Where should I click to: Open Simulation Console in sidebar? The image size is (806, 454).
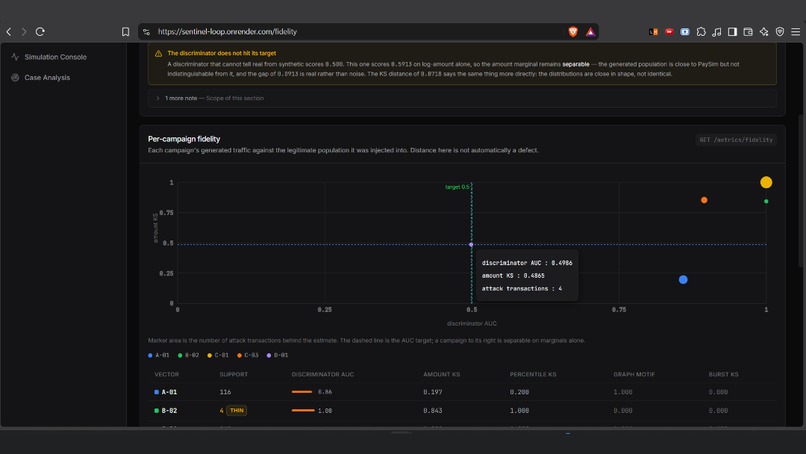coord(56,57)
